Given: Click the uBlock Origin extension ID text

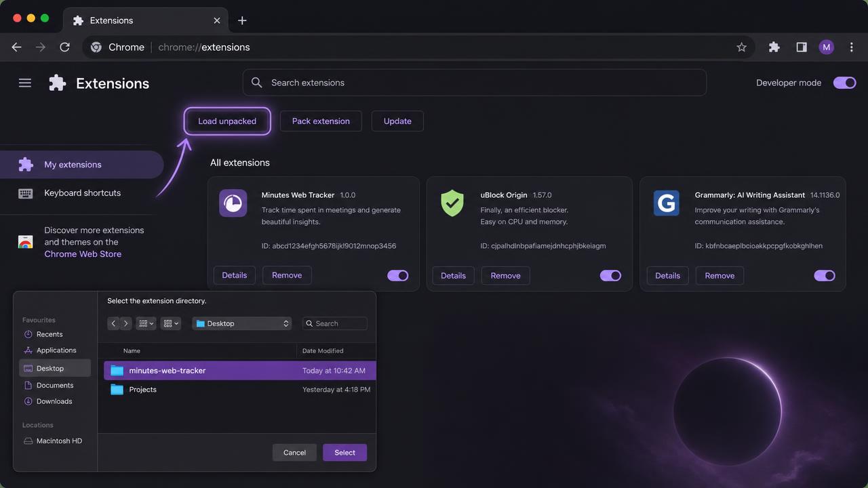Looking at the screenshot, I should [543, 246].
